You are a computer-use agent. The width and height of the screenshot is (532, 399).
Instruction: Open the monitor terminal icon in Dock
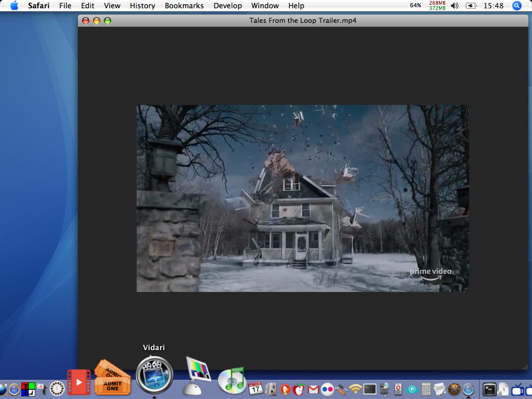point(370,389)
